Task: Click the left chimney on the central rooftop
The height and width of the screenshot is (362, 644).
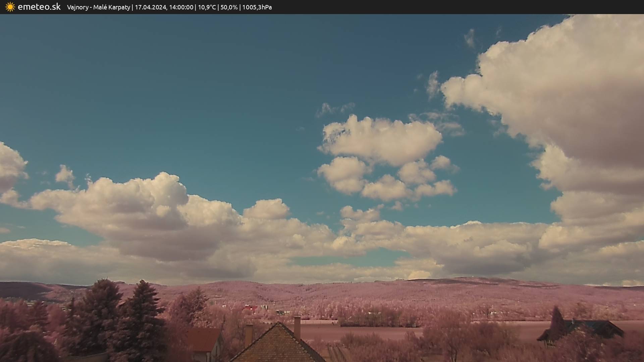Action: coord(249,334)
